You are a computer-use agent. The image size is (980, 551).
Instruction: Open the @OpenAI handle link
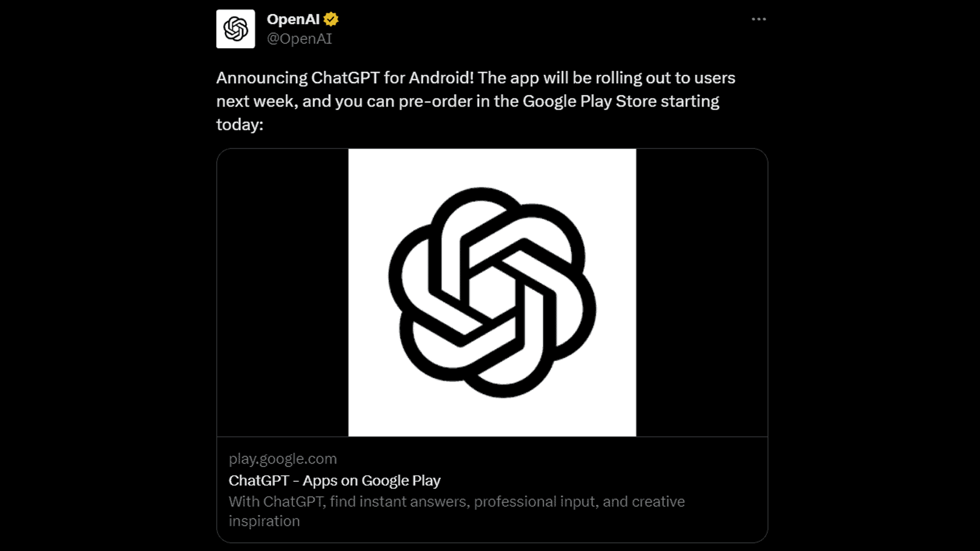pos(300,39)
